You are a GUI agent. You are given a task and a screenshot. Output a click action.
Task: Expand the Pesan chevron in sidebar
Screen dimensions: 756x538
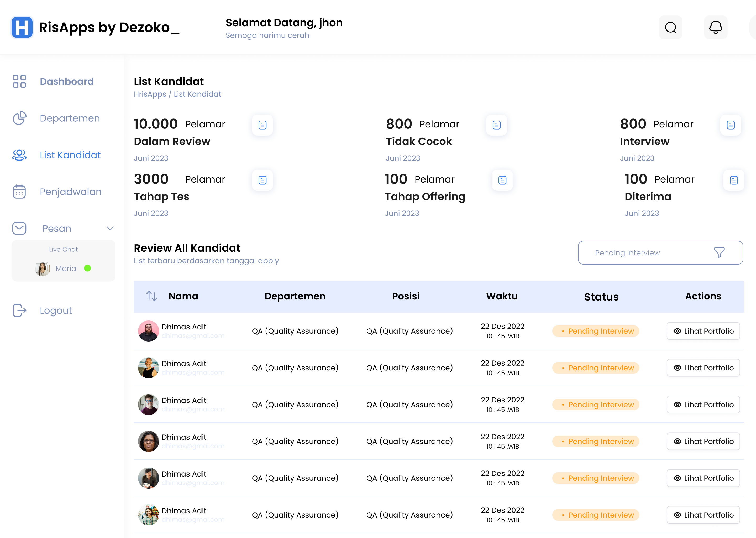[x=110, y=228]
